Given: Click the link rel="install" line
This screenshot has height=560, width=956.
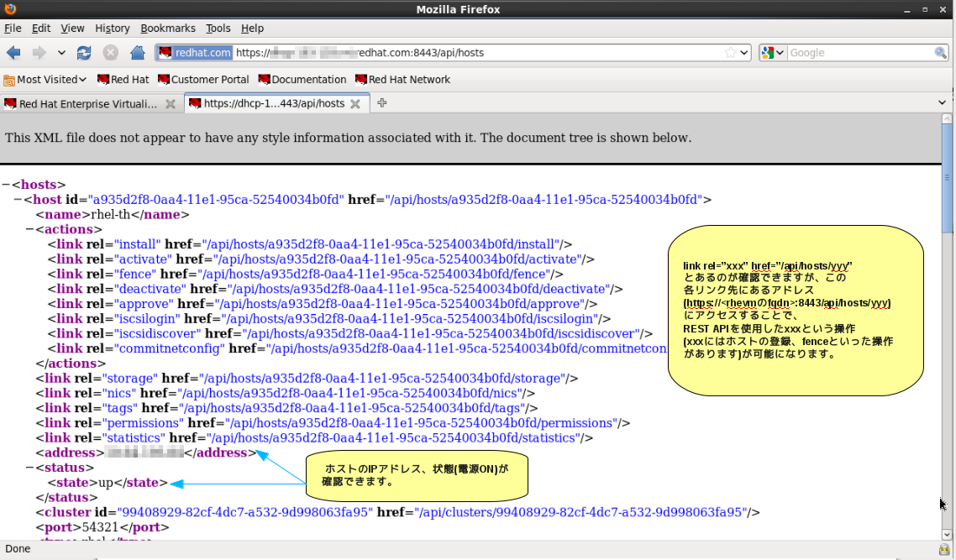Looking at the screenshot, I should pos(310,244).
